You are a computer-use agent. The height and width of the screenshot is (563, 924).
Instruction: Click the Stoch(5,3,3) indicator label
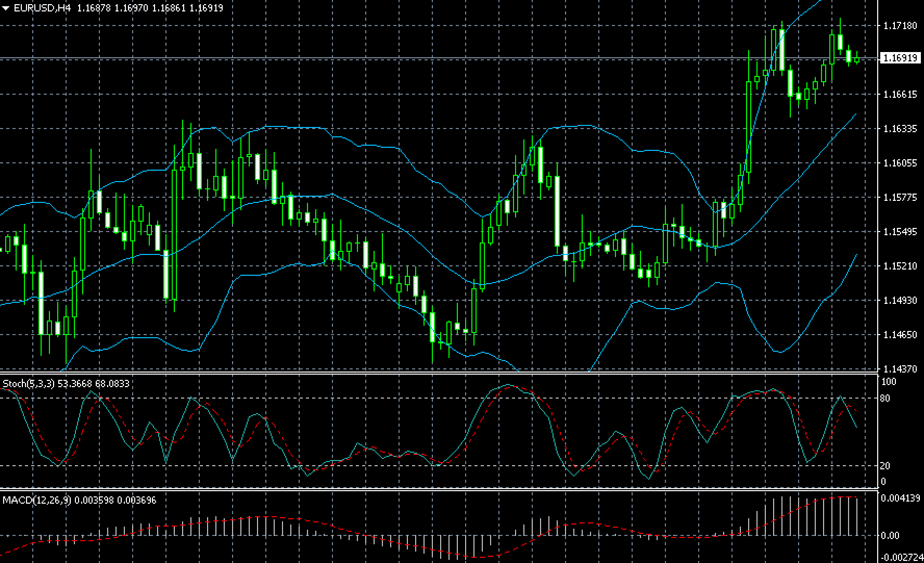click(29, 383)
